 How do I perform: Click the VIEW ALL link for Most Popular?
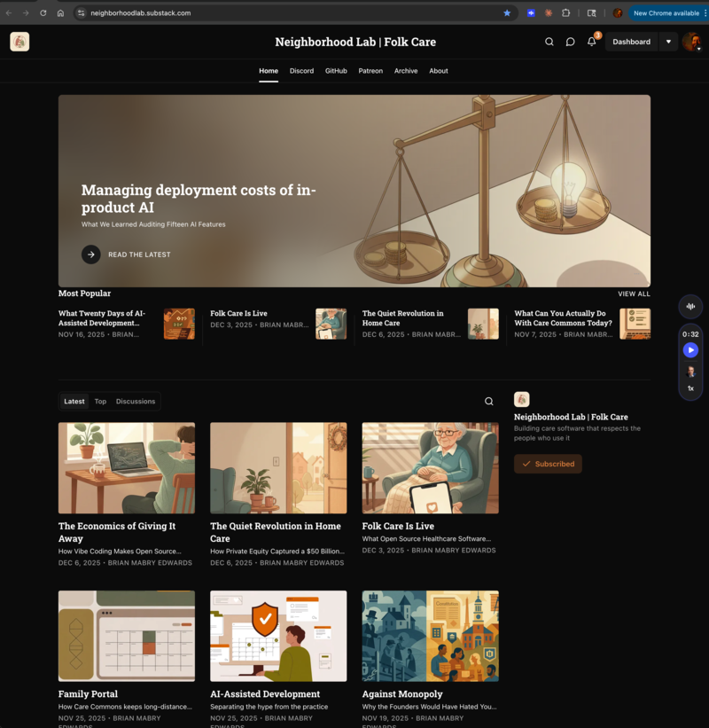pyautogui.click(x=634, y=294)
